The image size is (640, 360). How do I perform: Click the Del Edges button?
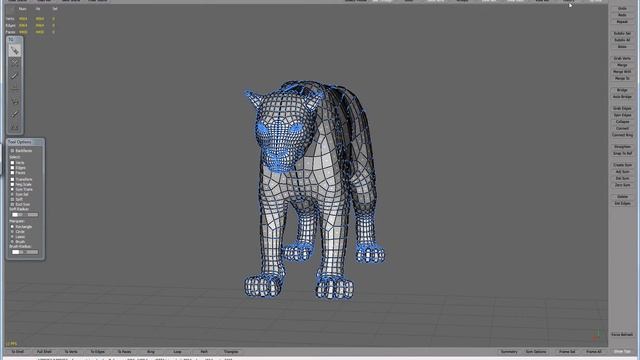click(x=622, y=203)
